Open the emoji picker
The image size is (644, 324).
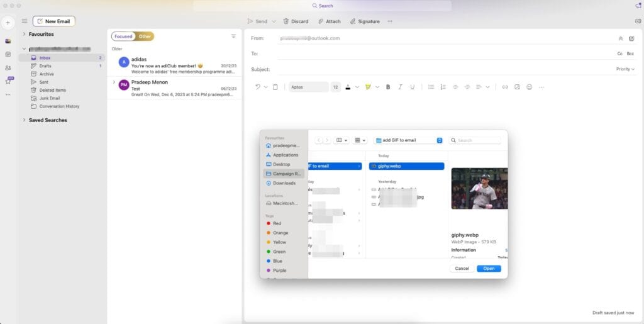[x=530, y=87]
